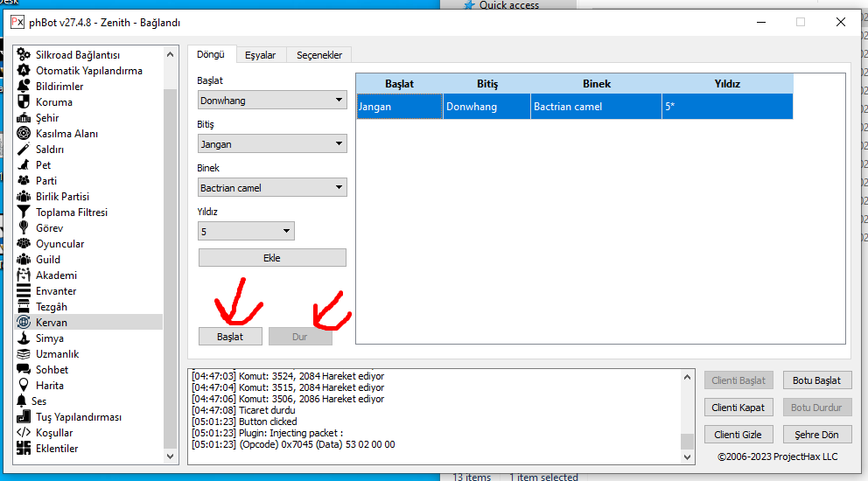Viewport: 868px width, 481px height.
Task: Switch to the Eşyalar tab
Action: [260, 55]
